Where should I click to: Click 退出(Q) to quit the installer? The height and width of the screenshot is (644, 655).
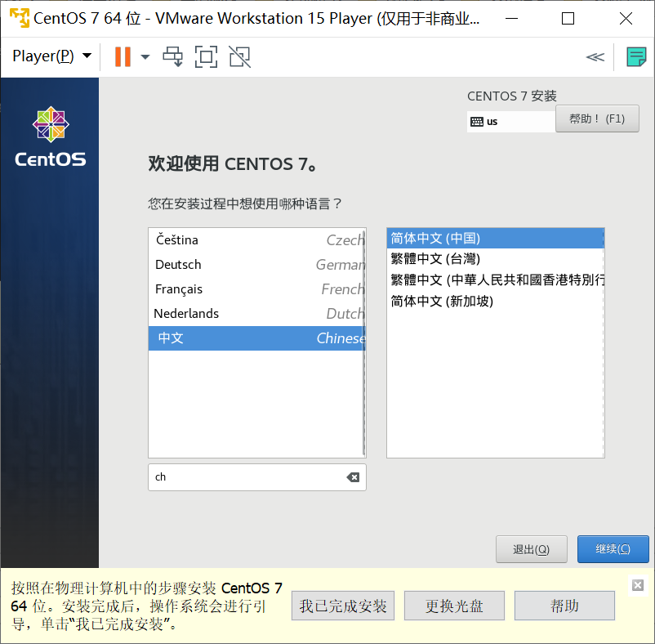(532, 549)
